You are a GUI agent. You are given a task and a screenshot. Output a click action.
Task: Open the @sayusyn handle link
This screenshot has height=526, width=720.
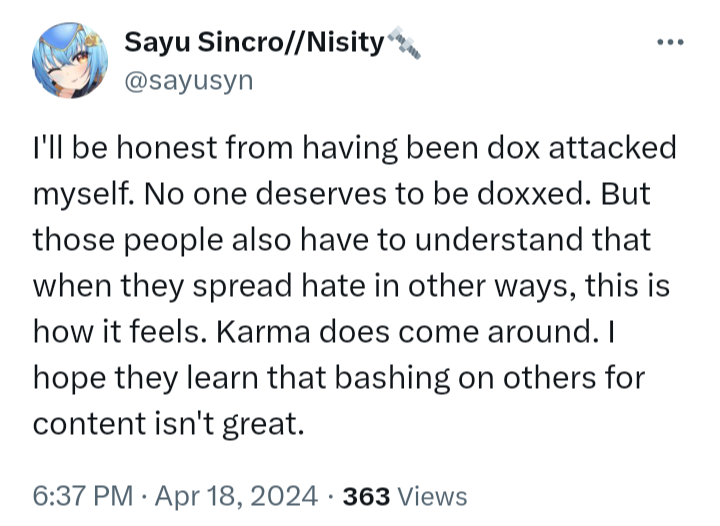coord(189,81)
